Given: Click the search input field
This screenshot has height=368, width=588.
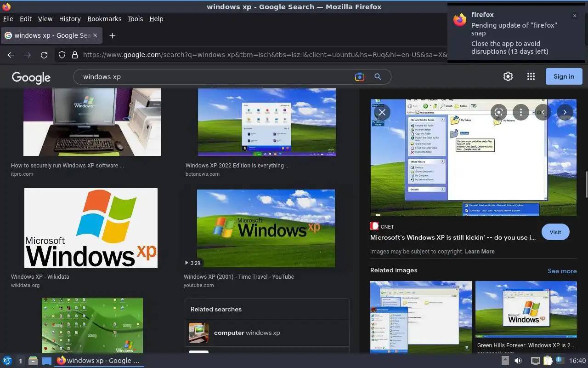Looking at the screenshot, I should (216, 77).
